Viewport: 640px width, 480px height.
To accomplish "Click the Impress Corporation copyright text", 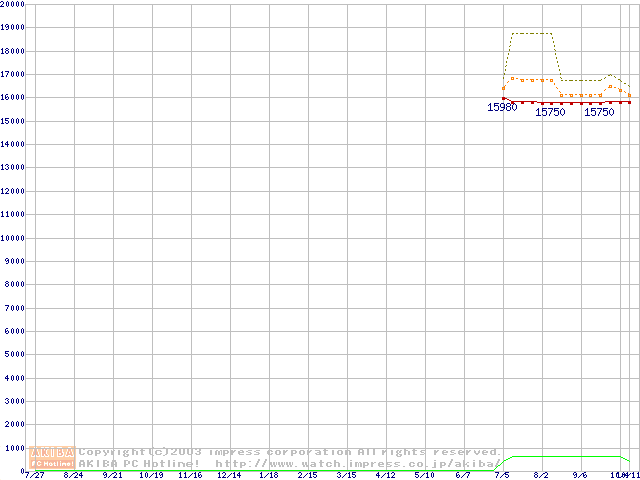I will click(290, 452).
